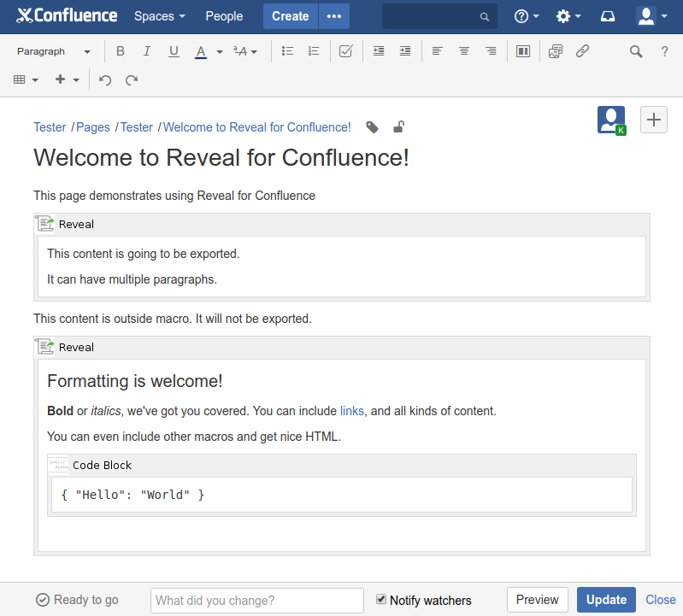Click the underline formatting icon

tap(174, 51)
